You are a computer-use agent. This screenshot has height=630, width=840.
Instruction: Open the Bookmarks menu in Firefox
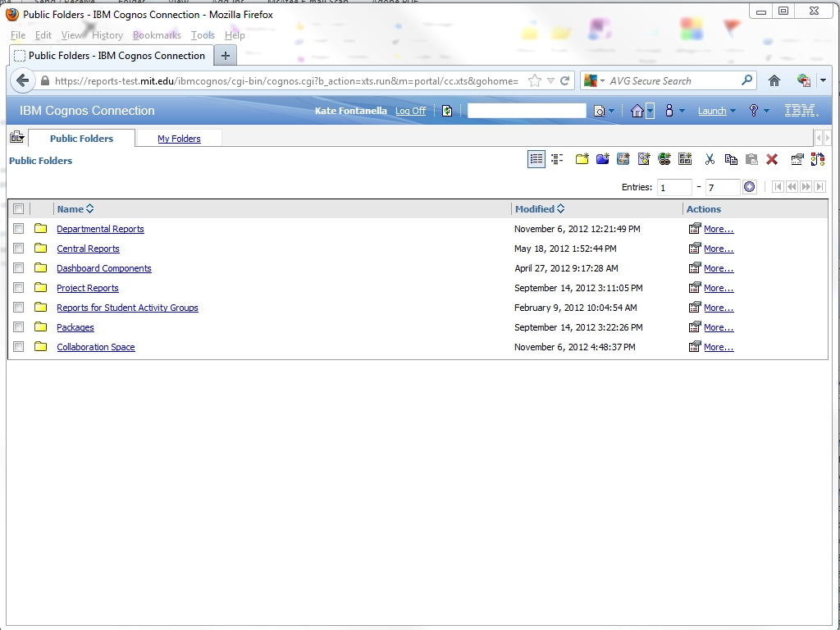click(x=157, y=35)
